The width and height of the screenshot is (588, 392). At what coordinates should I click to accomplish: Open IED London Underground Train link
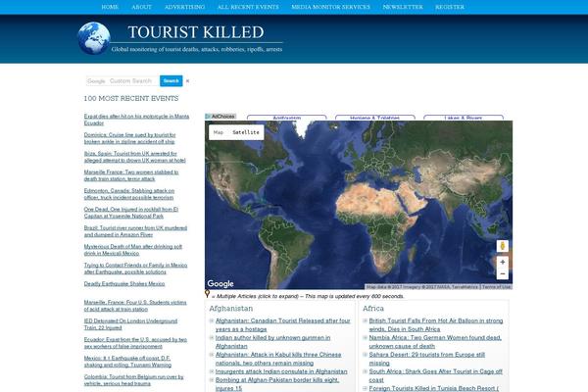(x=130, y=324)
